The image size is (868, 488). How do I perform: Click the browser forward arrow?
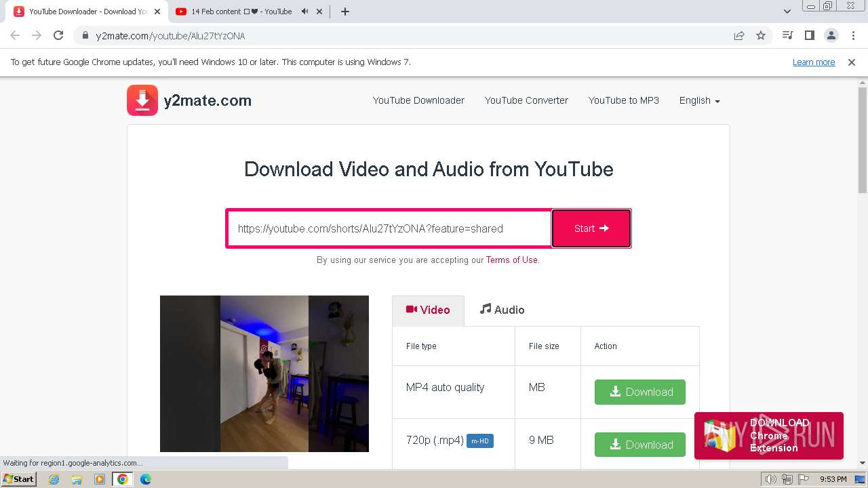tap(37, 35)
